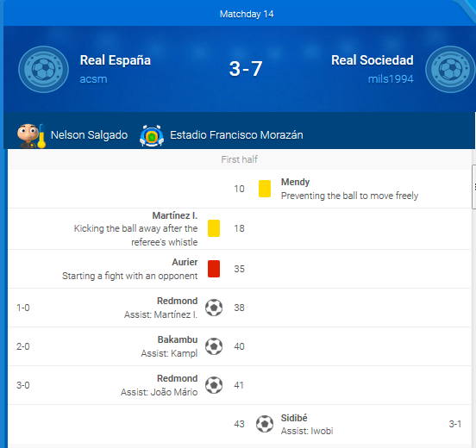This screenshot has width=476, height=448.
Task: Open manager mils1994 profile link
Action: click(x=391, y=79)
